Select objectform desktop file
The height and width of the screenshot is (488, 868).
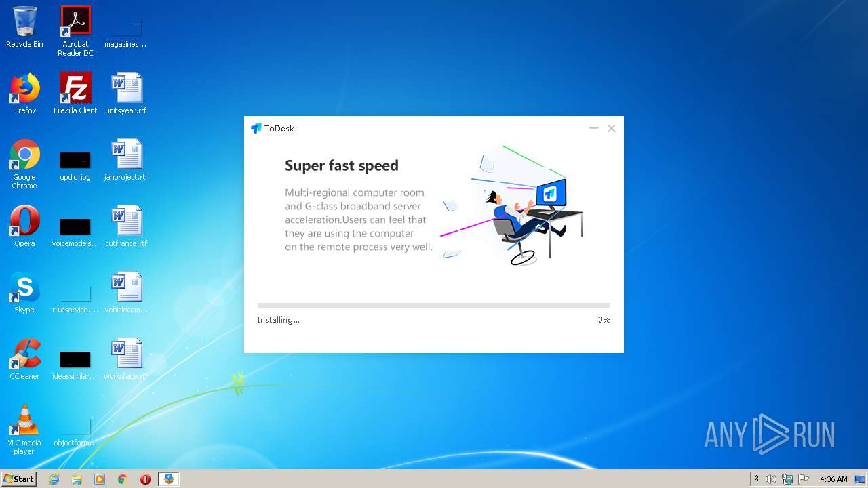[75, 432]
